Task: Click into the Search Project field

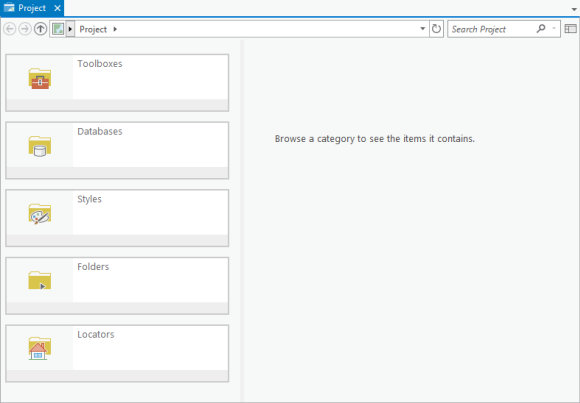Action: [493, 29]
